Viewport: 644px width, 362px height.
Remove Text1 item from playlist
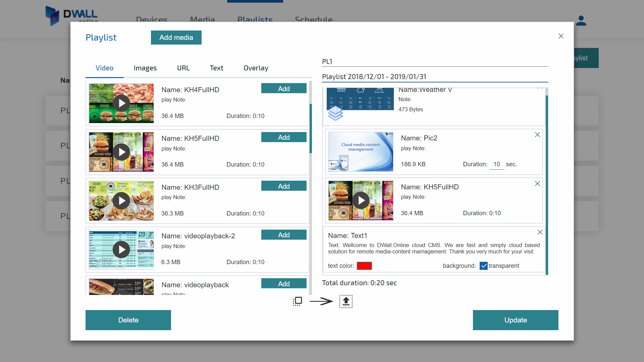point(540,232)
